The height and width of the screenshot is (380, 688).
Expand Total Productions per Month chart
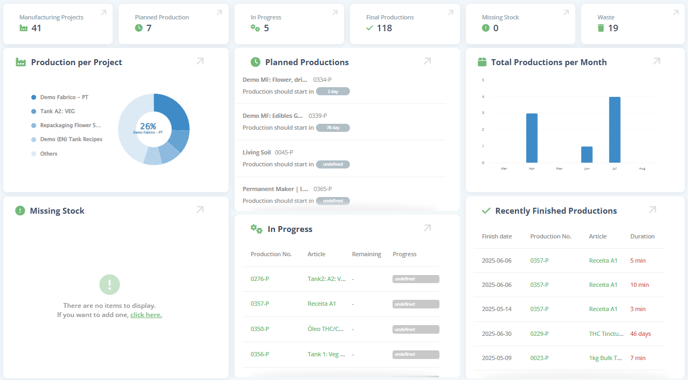coord(656,61)
